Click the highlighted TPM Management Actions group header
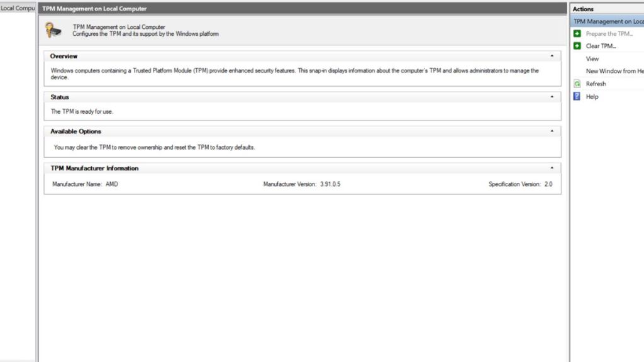 [x=608, y=21]
